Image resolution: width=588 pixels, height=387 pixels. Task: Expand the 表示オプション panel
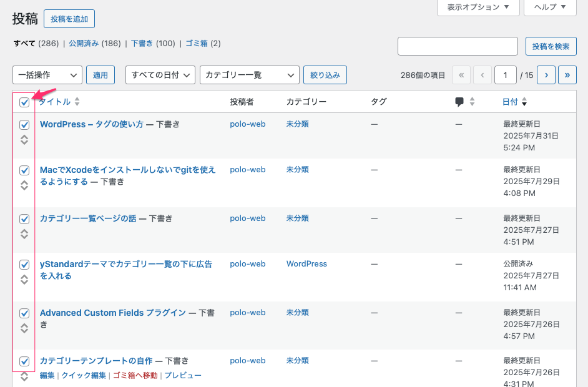(x=478, y=7)
